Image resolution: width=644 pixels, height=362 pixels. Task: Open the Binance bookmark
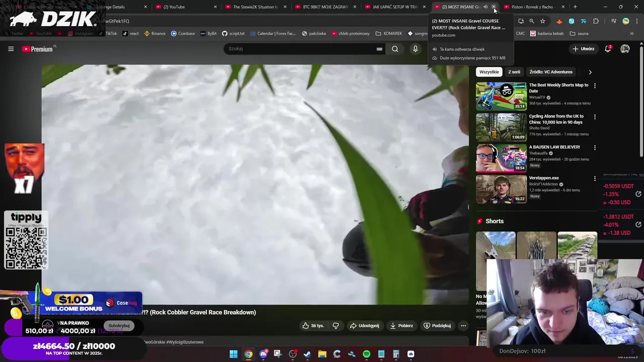[154, 34]
